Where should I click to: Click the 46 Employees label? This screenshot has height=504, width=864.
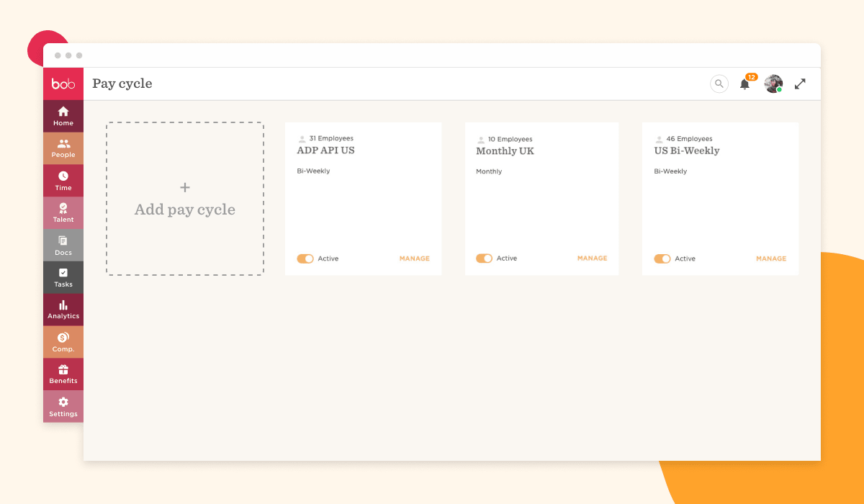(689, 138)
